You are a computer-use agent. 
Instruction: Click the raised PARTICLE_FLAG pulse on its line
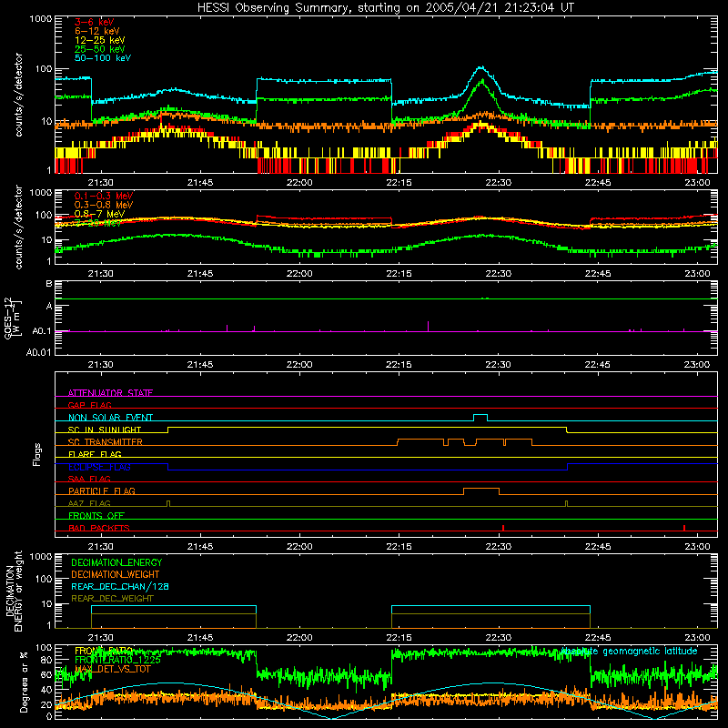(481, 489)
